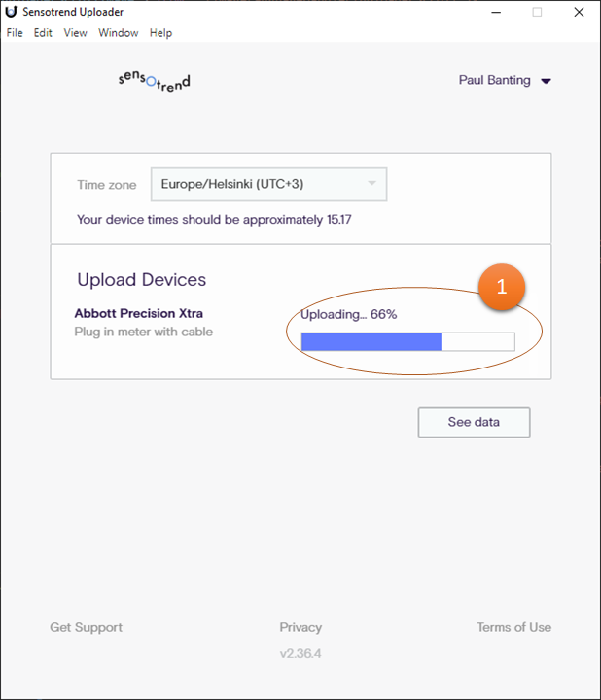Close the Sensotrend Uploader window

(580, 12)
